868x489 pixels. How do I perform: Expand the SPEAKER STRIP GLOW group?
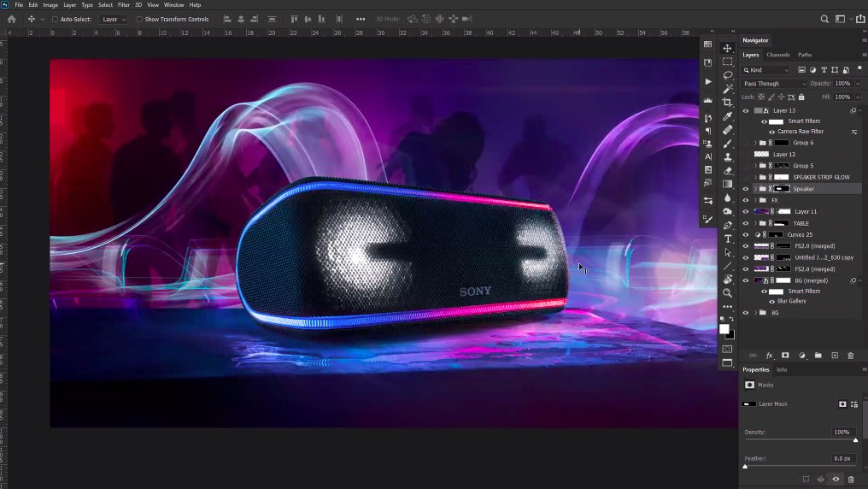[755, 177]
